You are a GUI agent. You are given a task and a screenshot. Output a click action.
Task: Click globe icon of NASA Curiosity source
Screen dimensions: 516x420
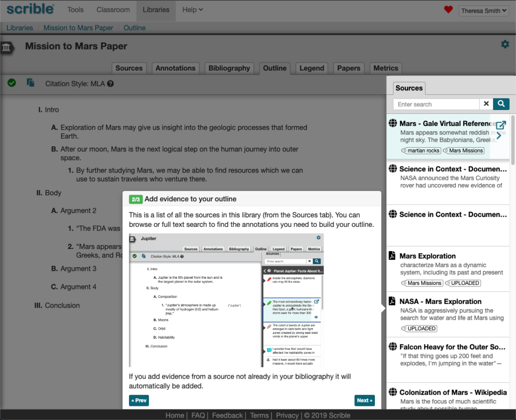pyautogui.click(x=393, y=168)
